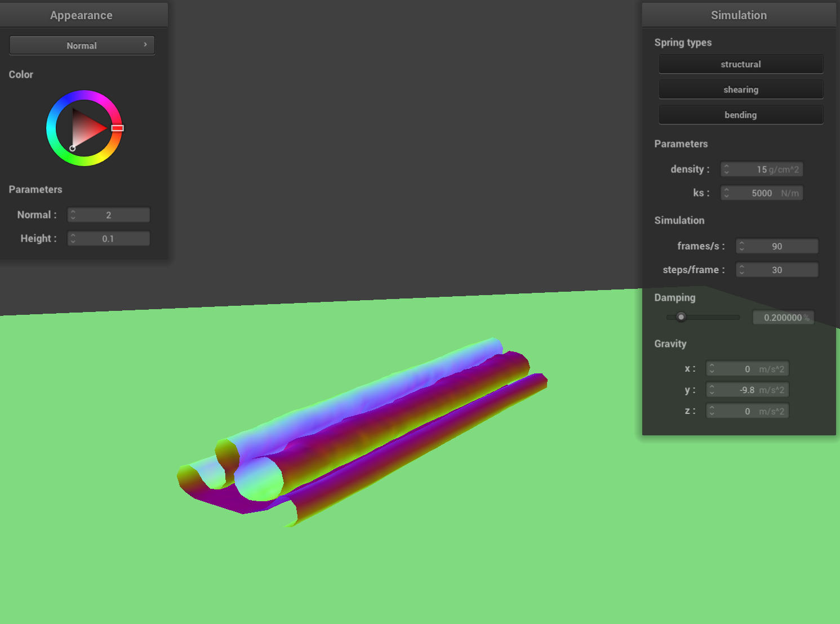Viewport: 840px width, 624px height.
Task: Toggle the shearing spring type
Action: click(741, 90)
